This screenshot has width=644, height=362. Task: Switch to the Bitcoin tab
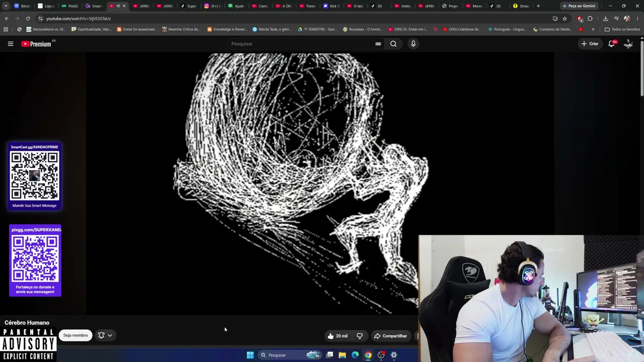(x=23, y=6)
